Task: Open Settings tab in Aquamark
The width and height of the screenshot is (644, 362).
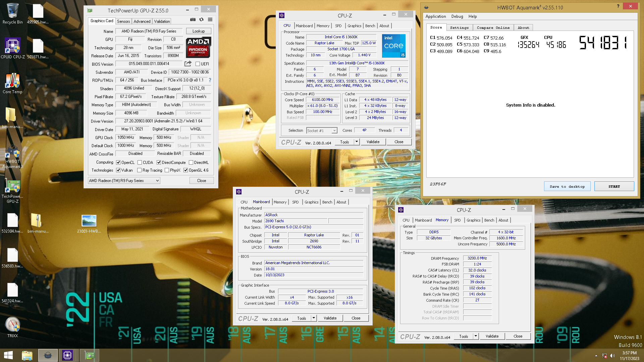Action: tap(459, 28)
